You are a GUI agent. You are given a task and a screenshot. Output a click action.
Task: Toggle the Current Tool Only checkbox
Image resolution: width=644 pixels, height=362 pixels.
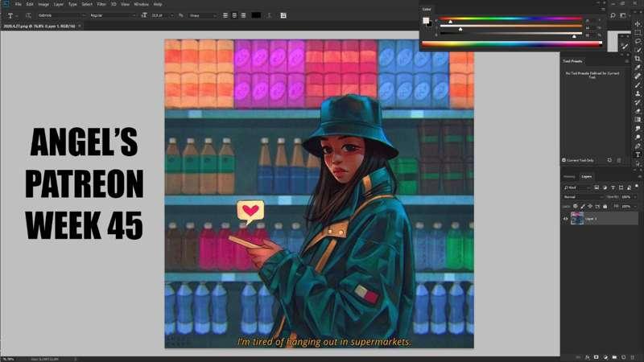564,160
